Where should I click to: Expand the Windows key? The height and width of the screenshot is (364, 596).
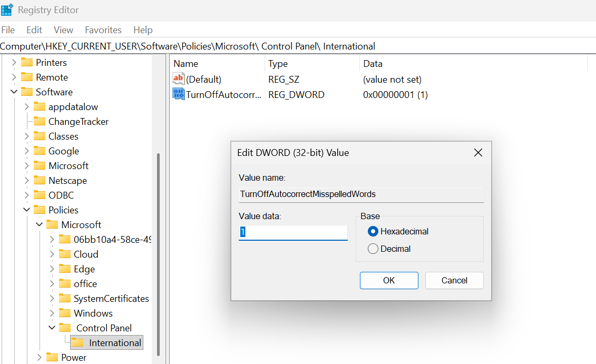click(52, 313)
